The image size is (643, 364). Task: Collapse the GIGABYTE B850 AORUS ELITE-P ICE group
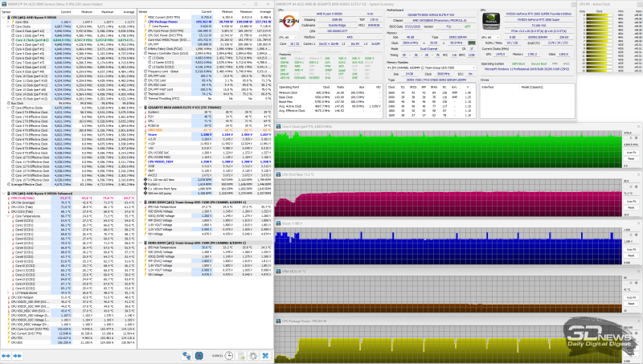141,108
